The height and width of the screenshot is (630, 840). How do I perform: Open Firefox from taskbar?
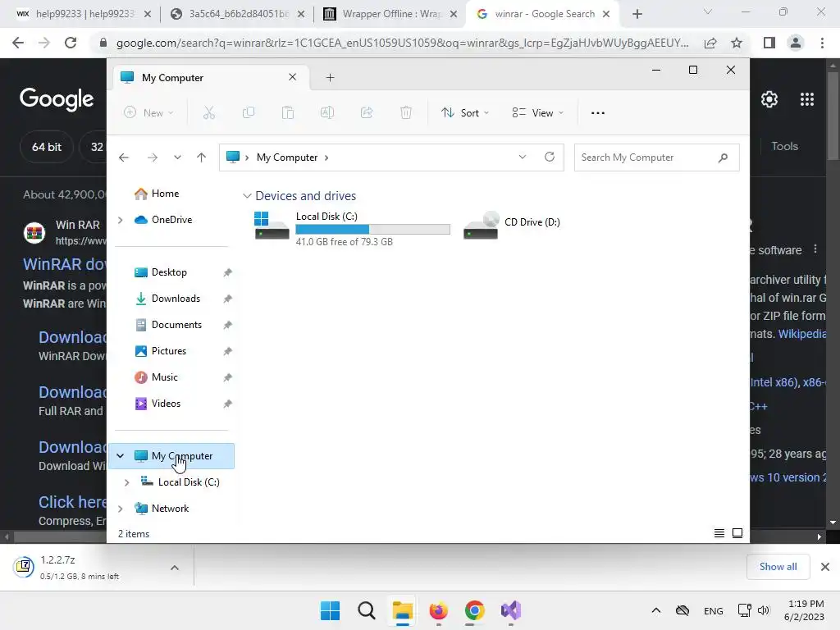438,610
